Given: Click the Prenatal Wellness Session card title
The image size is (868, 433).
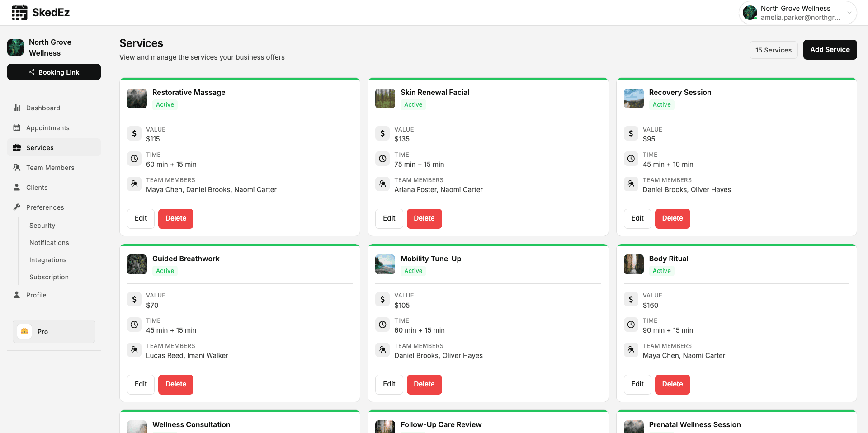Looking at the screenshot, I should point(695,424).
